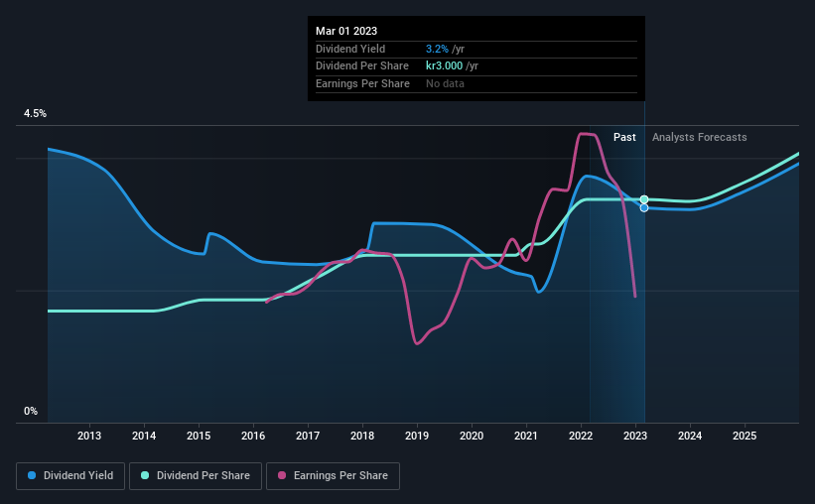Click the teal Dividend Per Share legend dot
Viewport: 815px width, 504px height.
click(x=145, y=475)
